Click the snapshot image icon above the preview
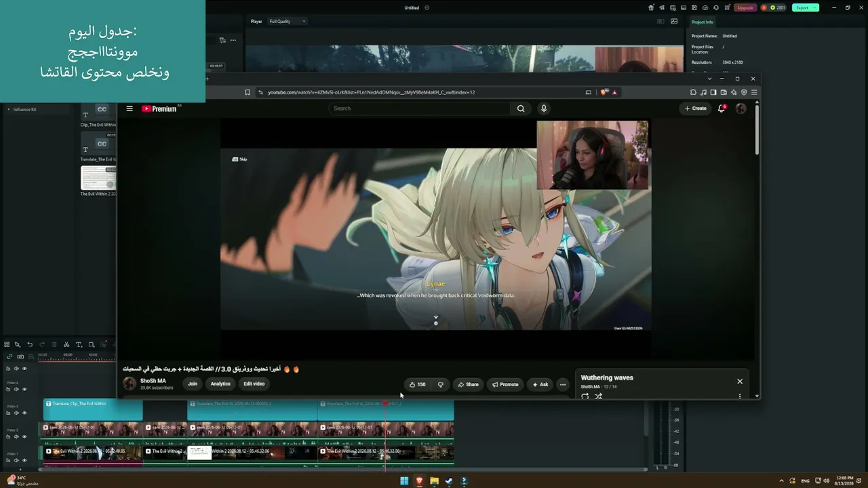Screen dimensions: 868x488 coord(674,21)
